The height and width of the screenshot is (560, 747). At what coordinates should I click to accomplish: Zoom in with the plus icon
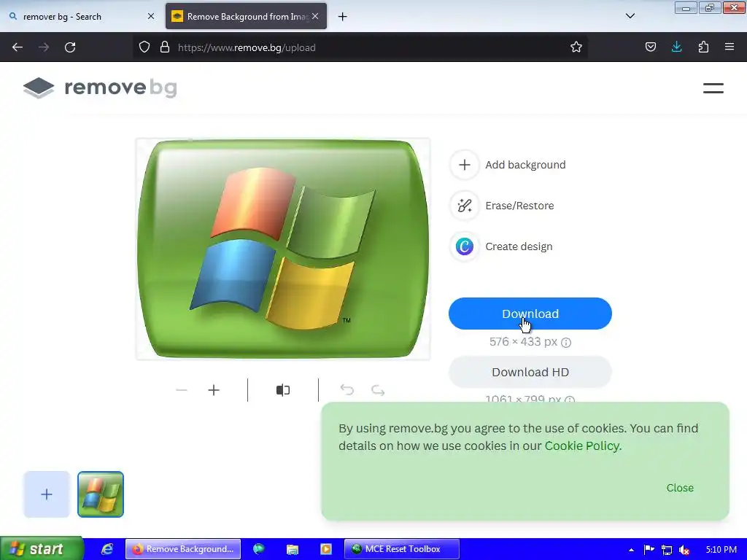[214, 391]
